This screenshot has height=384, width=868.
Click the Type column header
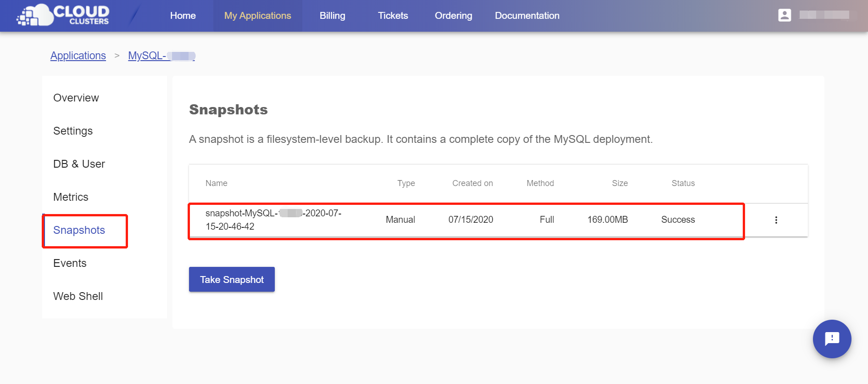(x=406, y=183)
